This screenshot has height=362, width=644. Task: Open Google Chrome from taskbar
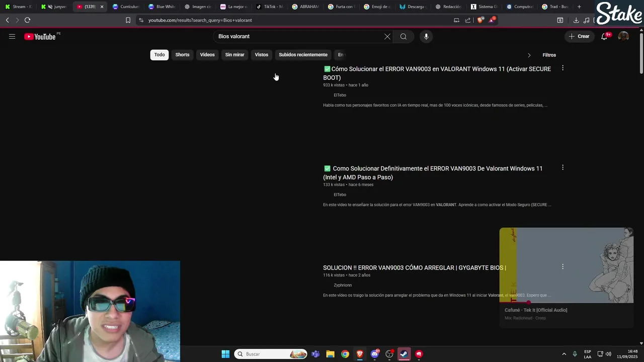[345, 354]
